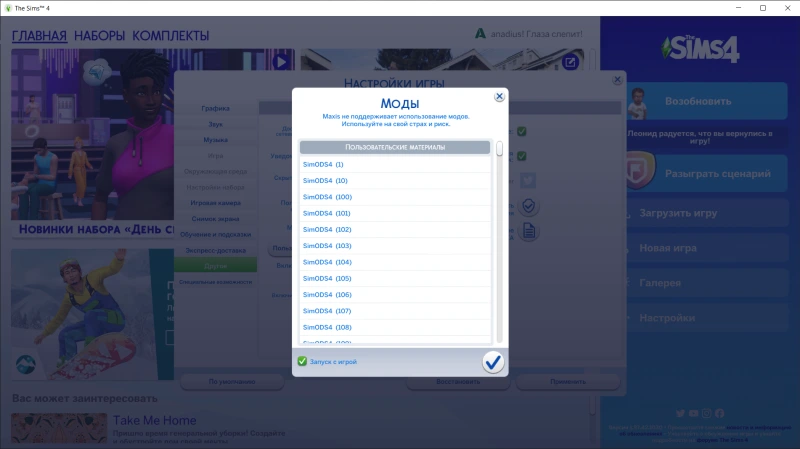Viewport: 800px width, 449px height.
Task: Click The Sims 4 logo
Action: (x=700, y=49)
